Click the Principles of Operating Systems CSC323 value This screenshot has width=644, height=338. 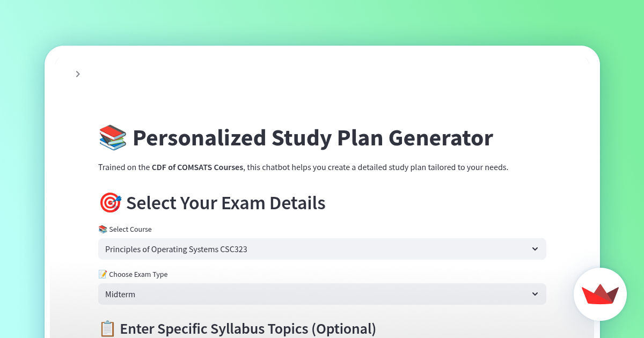176,249
